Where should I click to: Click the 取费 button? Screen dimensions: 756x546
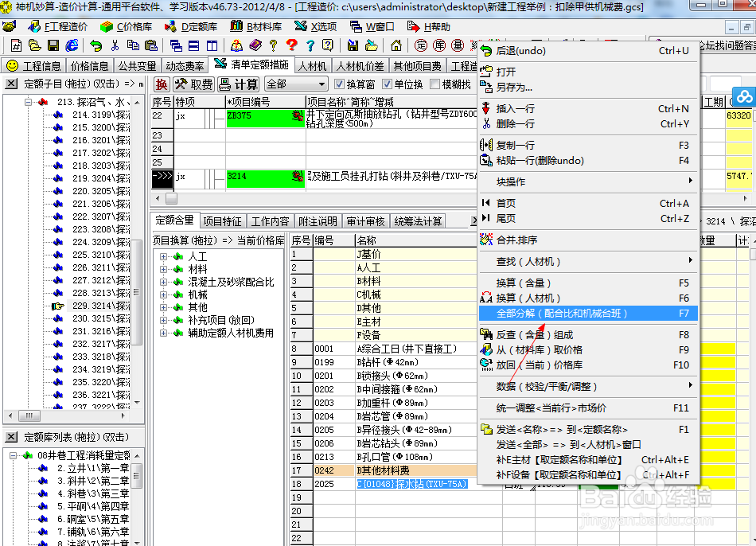click(x=194, y=84)
